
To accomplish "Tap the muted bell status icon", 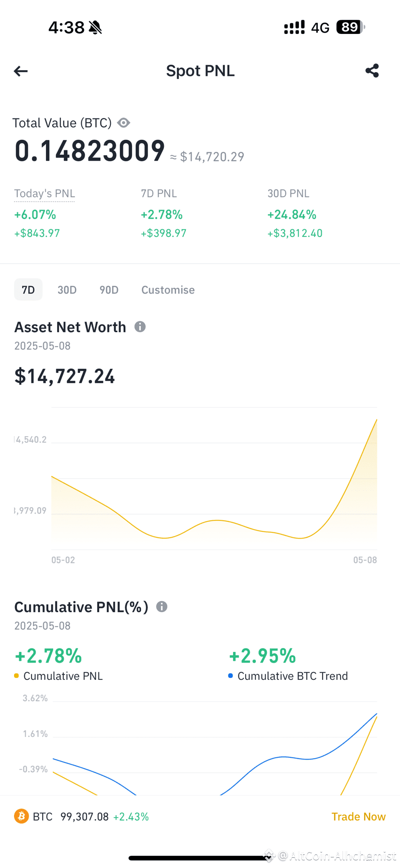I will [96, 28].
